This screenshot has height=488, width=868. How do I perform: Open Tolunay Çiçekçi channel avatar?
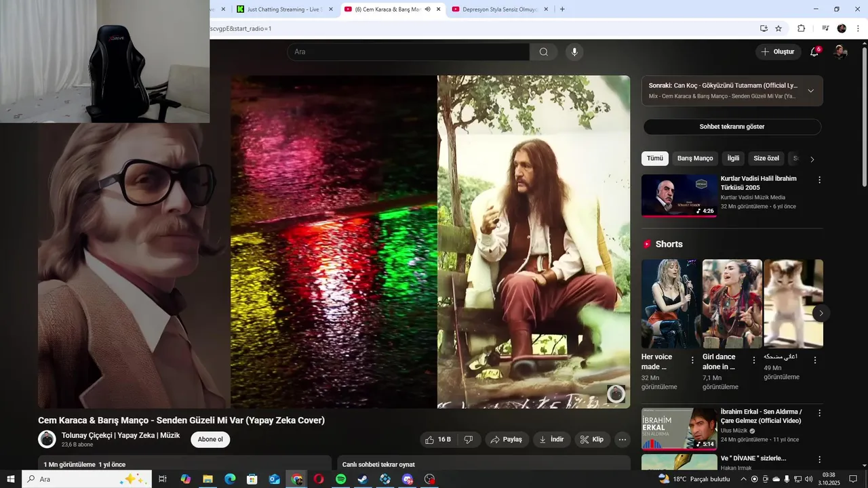pos(47,439)
